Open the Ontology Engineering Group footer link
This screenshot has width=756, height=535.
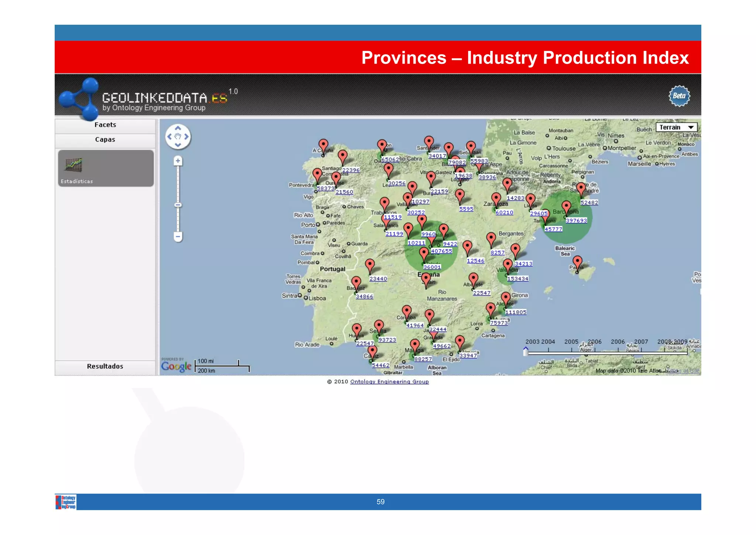point(389,382)
